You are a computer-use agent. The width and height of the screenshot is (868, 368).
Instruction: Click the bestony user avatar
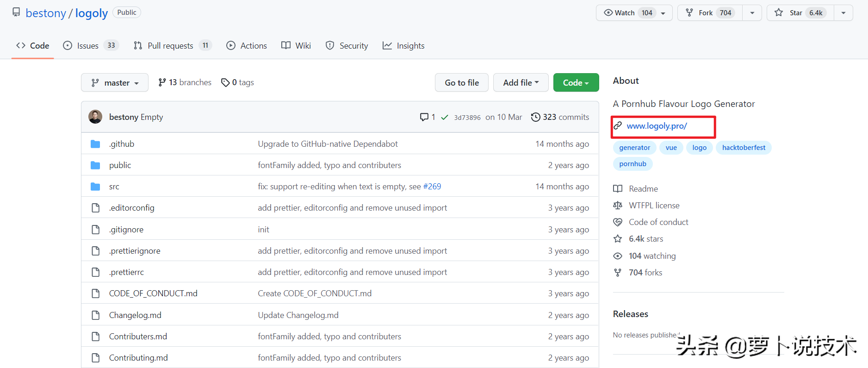click(95, 117)
